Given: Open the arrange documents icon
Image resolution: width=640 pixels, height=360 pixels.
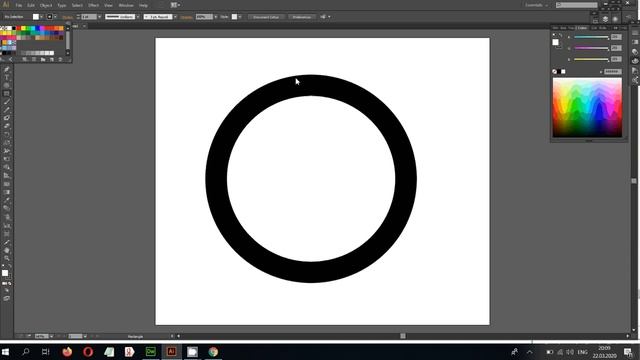Looking at the screenshot, I should (174, 5).
